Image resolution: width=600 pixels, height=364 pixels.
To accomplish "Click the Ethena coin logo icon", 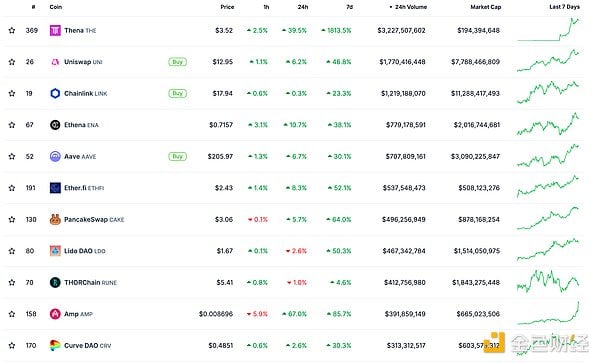I will pyautogui.click(x=55, y=125).
